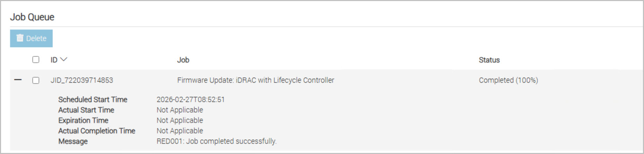Click the Job Queue heading
Screen dimensions: 644x154
[x=32, y=17]
